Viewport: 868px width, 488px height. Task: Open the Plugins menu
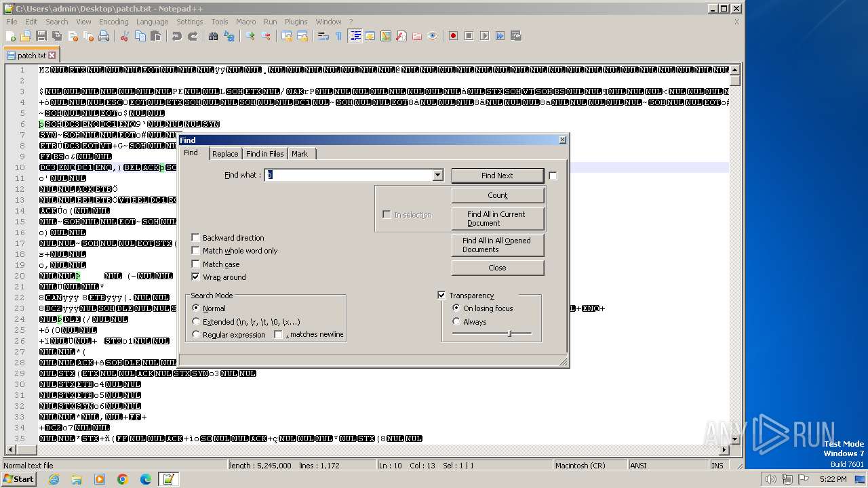pos(296,22)
